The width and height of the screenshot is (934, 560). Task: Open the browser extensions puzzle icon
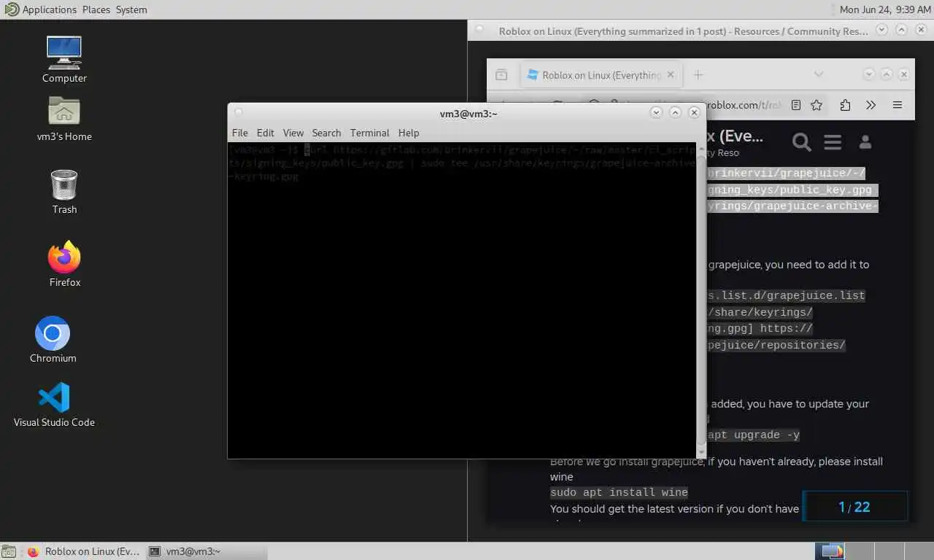click(x=845, y=105)
